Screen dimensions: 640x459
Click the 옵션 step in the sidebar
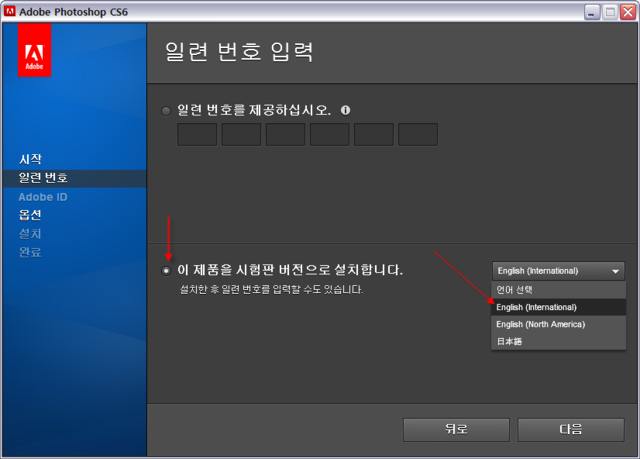click(30, 215)
